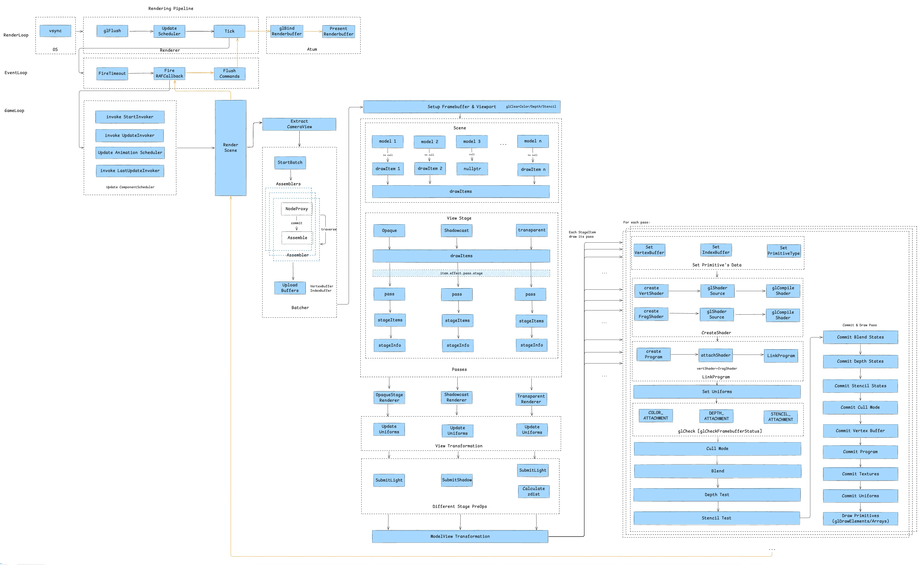Select the Draw Primitives box
This screenshot has width=924, height=565.
point(860,518)
